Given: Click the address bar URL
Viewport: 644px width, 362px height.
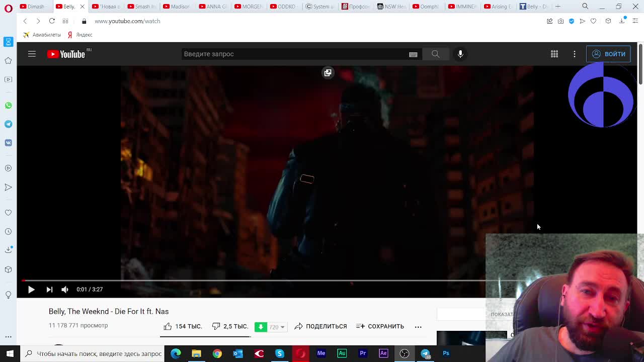Looking at the screenshot, I should pos(127,21).
